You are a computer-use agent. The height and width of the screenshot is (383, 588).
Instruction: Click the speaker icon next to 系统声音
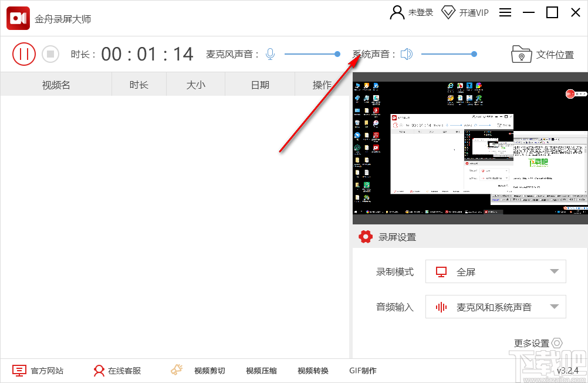406,53
